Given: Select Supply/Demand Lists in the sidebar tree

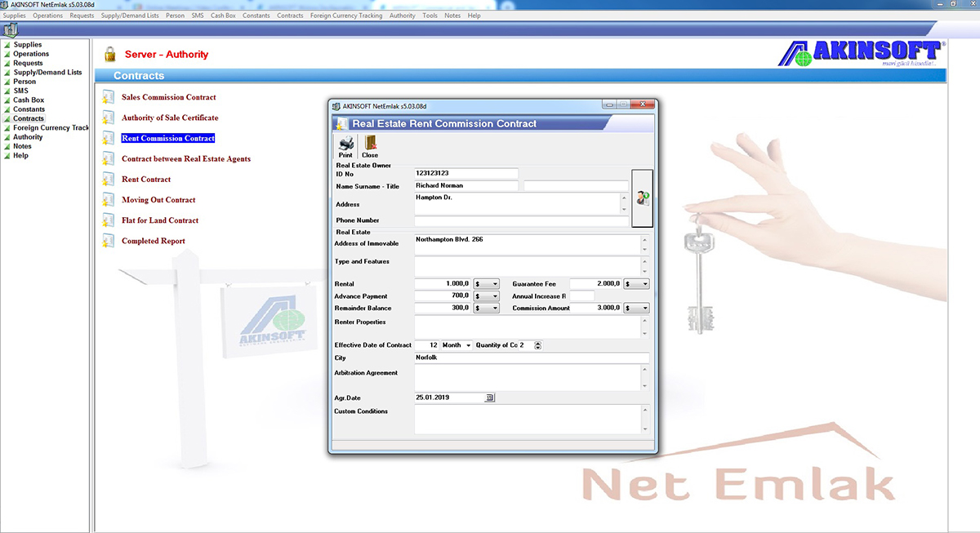Looking at the screenshot, I should pyautogui.click(x=47, y=73).
